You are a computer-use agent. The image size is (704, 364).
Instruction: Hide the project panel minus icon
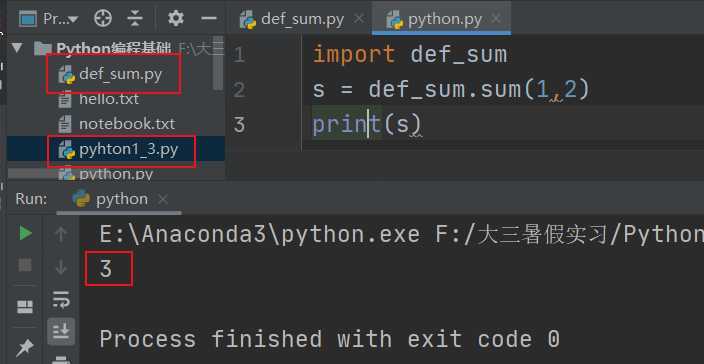[x=209, y=18]
